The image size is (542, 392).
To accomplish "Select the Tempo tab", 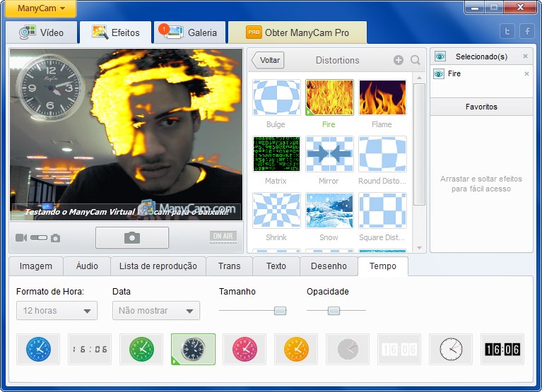I will [383, 266].
